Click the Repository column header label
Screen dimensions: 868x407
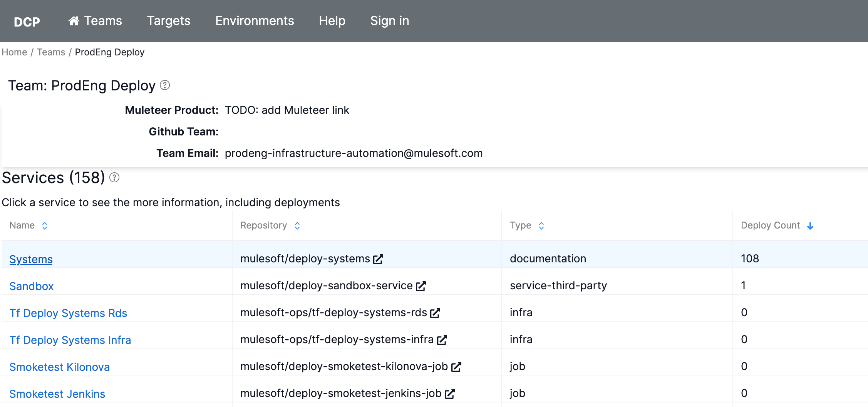tap(264, 225)
